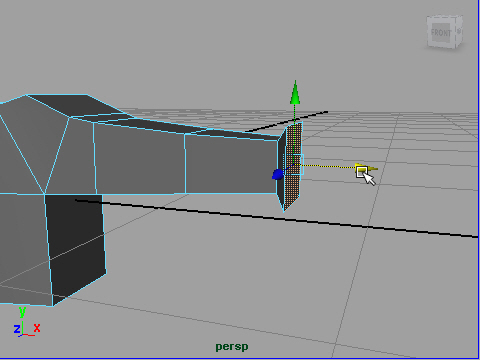
Task: Click the XYZ axis orientation indicator
Action: (x=27, y=322)
